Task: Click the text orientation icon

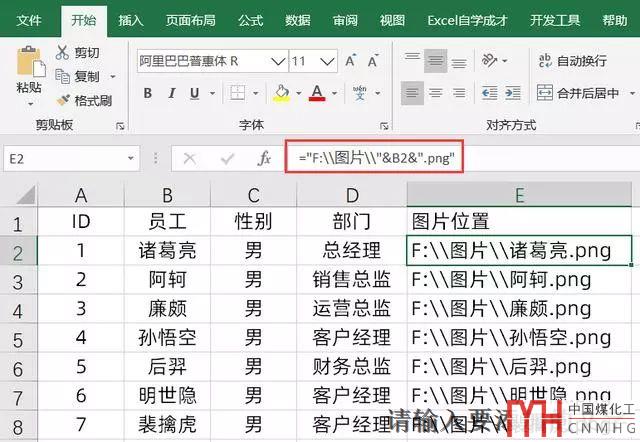Action: [489, 60]
